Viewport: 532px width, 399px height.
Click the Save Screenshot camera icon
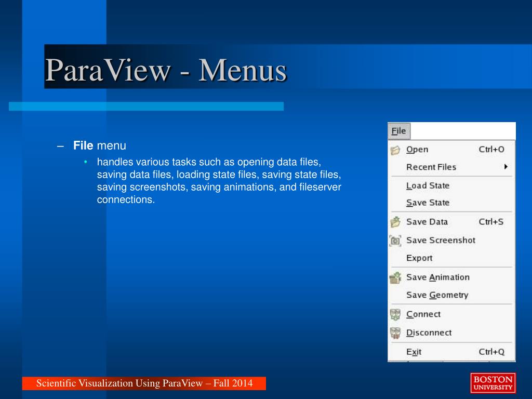[x=395, y=241]
